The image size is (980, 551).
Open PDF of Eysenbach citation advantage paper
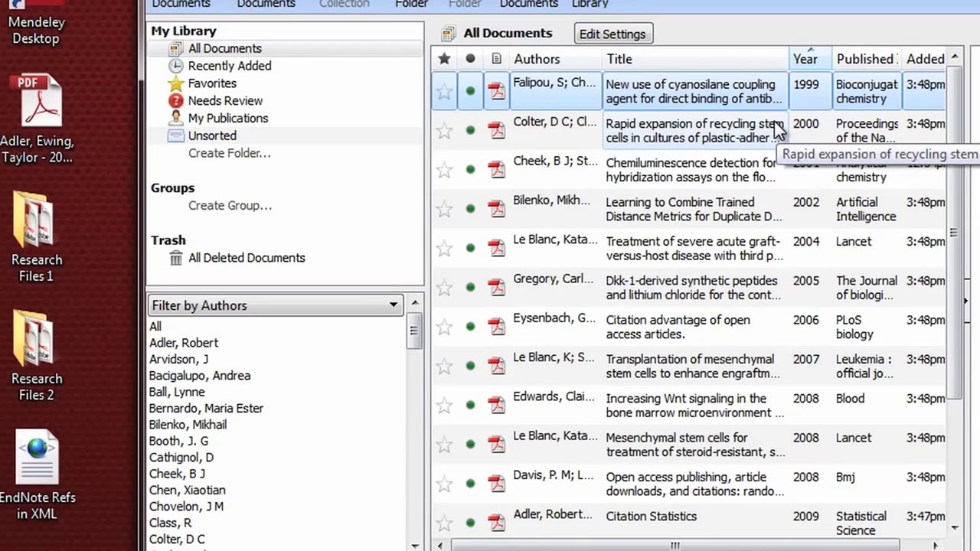(497, 326)
